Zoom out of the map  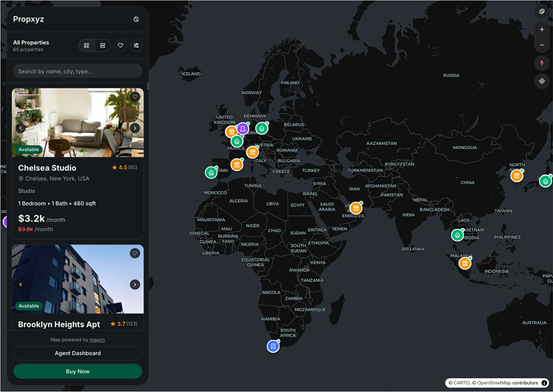(x=542, y=45)
